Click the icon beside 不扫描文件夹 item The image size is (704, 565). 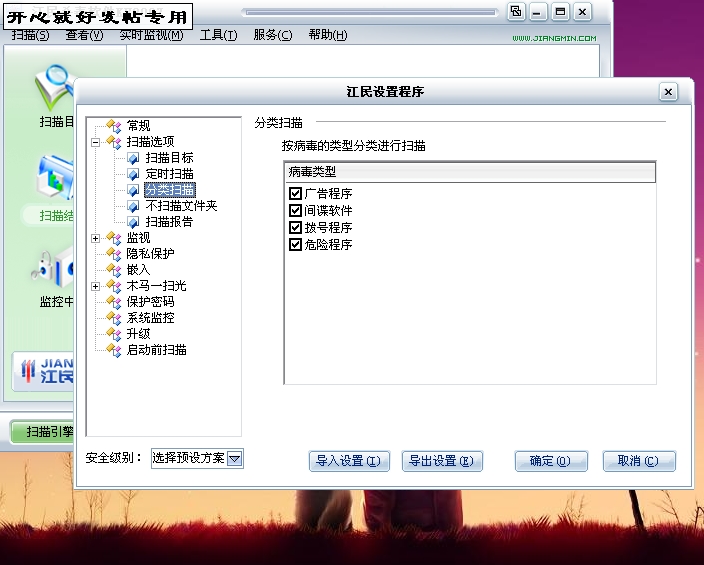click(x=133, y=206)
